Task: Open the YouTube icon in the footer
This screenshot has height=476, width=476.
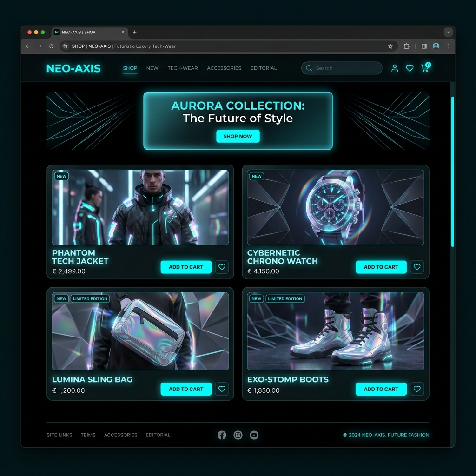Action: [x=254, y=435]
